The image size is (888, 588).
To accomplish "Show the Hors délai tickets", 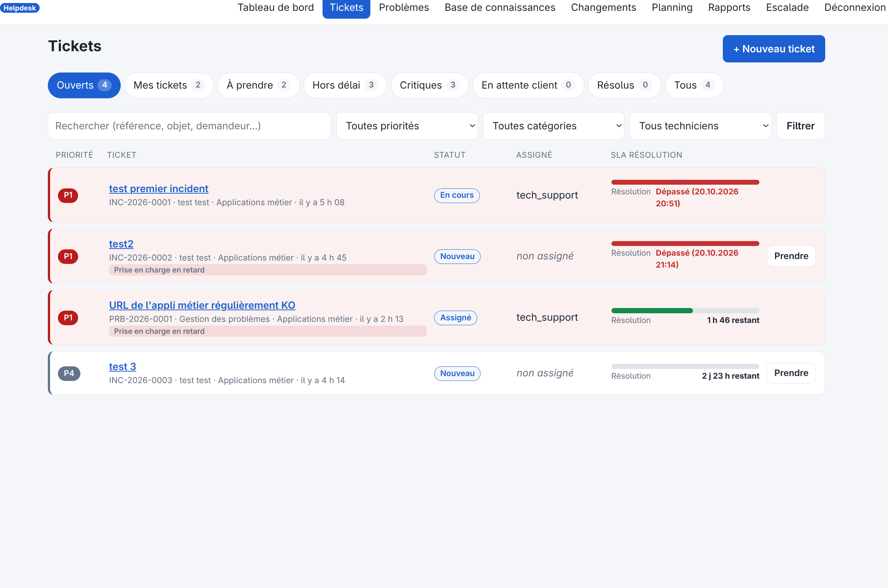I will point(345,85).
